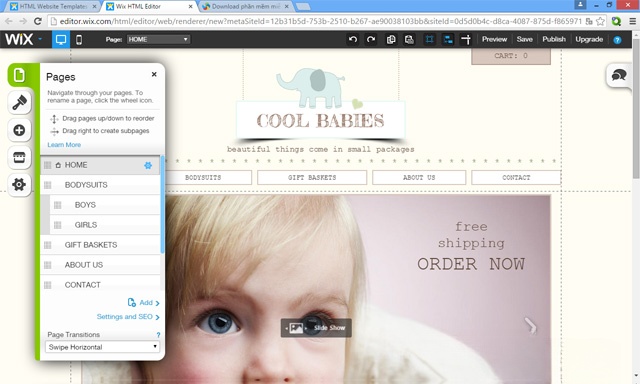Click the Copy icon in the toolbar
The image size is (640, 384).
point(391,39)
